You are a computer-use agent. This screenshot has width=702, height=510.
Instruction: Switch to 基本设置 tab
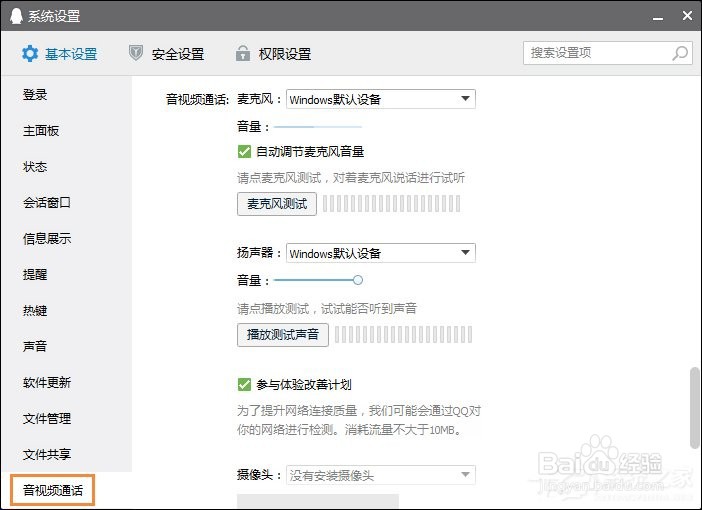click(60, 54)
